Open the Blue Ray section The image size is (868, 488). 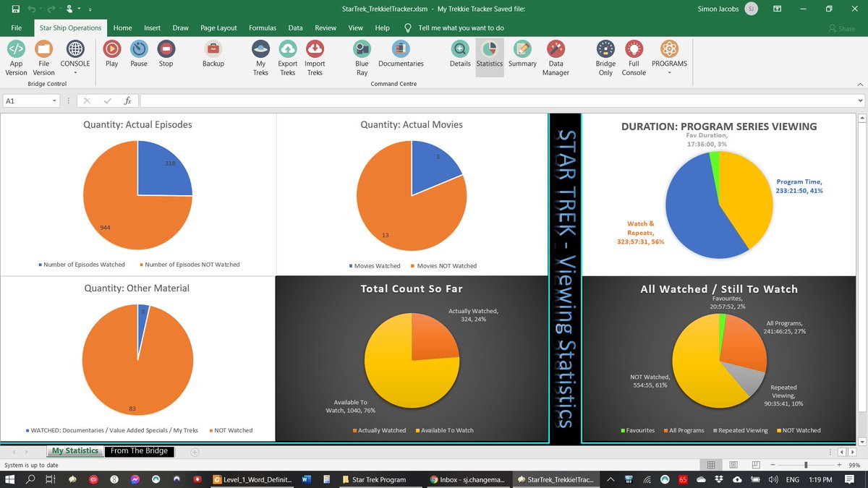pyautogui.click(x=362, y=58)
